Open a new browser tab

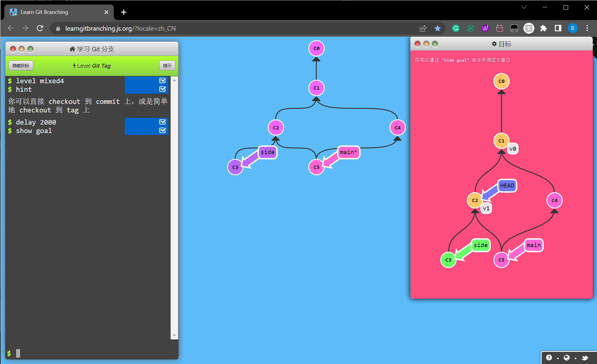pos(123,12)
